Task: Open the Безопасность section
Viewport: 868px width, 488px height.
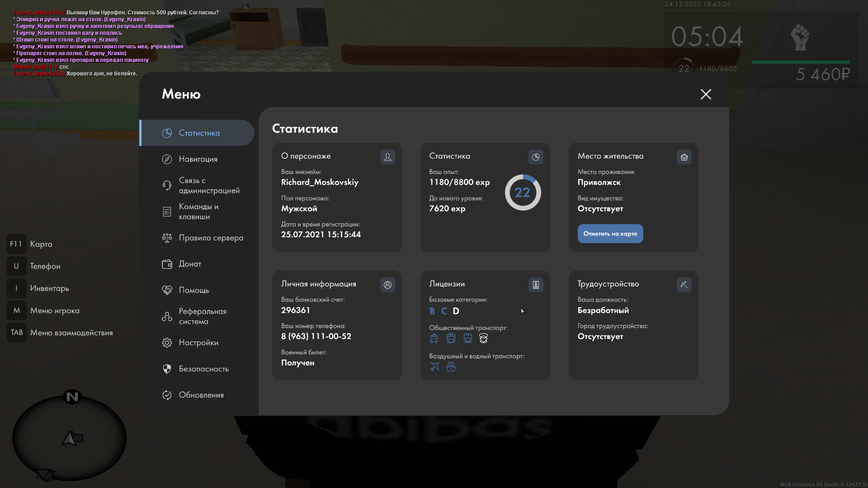Action: [x=203, y=369]
